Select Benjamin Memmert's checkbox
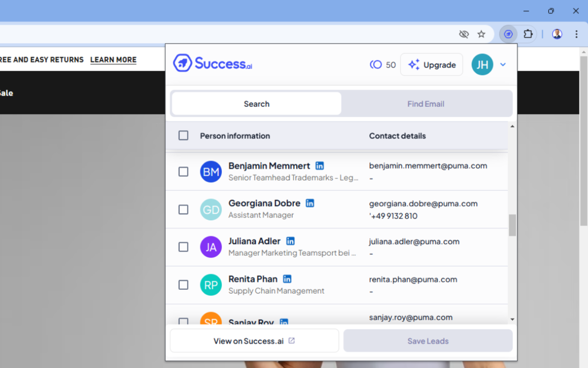The height and width of the screenshot is (368, 588). pyautogui.click(x=183, y=172)
